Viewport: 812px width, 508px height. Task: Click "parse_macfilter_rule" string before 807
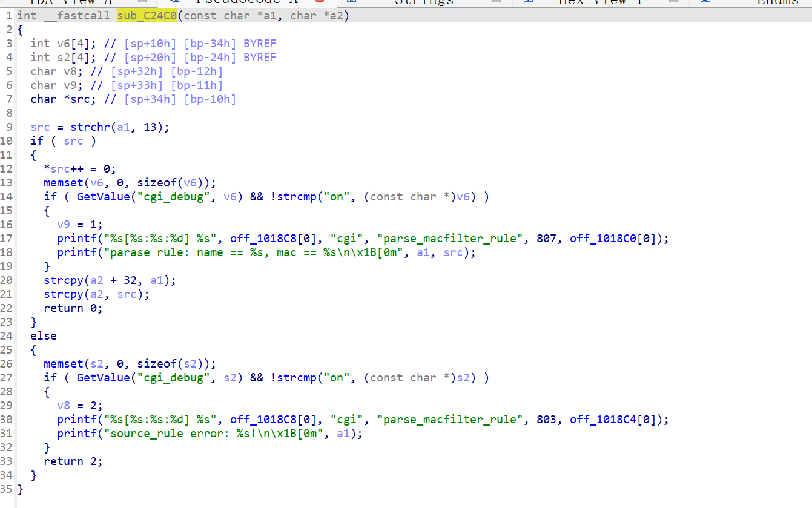click(450, 239)
